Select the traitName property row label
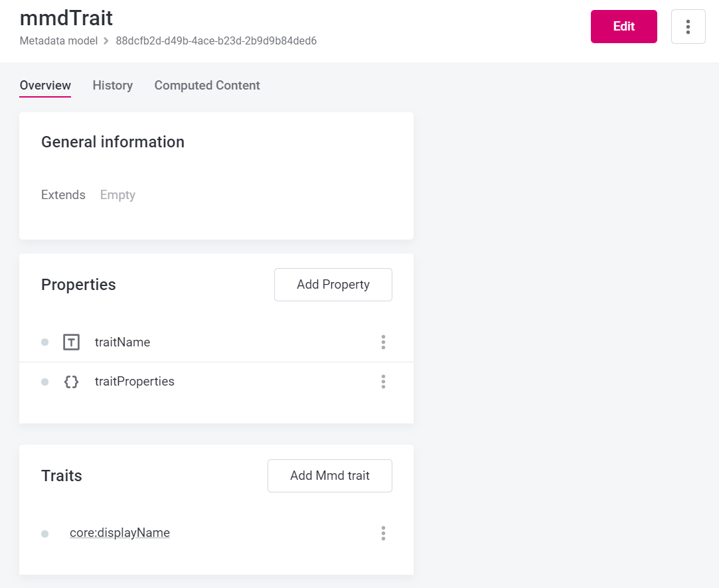719x588 pixels. (122, 342)
